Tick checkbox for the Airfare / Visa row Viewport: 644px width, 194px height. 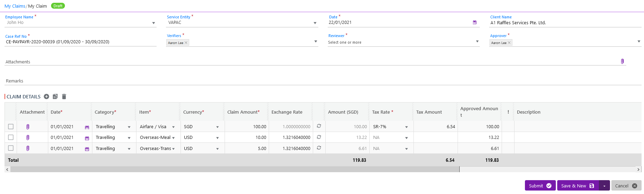click(11, 127)
